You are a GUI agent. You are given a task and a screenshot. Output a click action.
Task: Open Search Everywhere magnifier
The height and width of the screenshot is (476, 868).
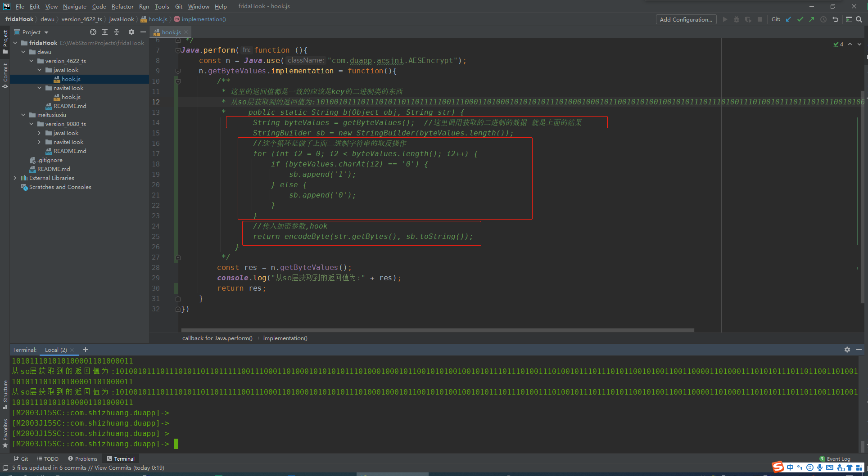pyautogui.click(x=859, y=19)
